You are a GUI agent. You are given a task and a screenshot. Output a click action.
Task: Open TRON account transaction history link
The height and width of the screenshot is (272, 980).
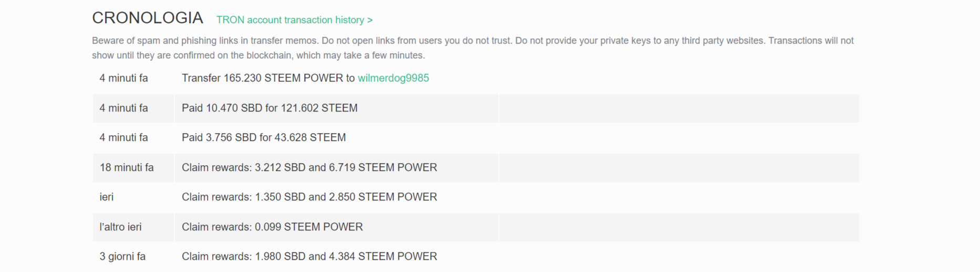(294, 20)
